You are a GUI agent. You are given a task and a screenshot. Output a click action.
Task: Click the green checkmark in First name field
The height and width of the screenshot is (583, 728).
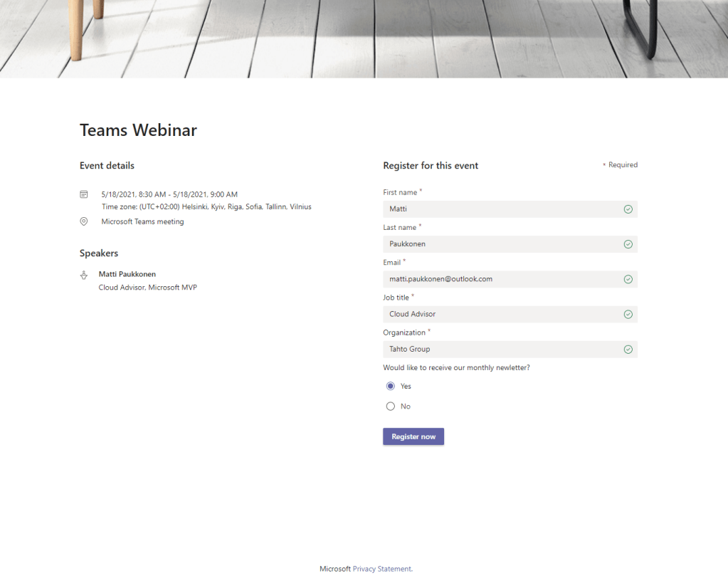click(628, 209)
